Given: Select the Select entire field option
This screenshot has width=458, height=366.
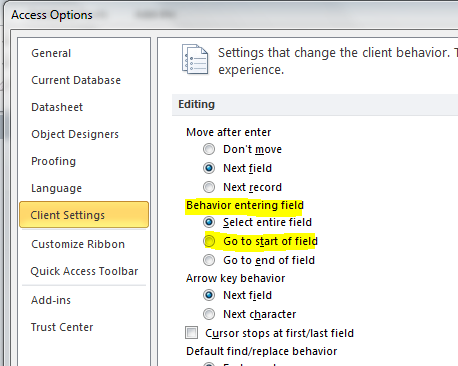Looking at the screenshot, I should coord(209,222).
